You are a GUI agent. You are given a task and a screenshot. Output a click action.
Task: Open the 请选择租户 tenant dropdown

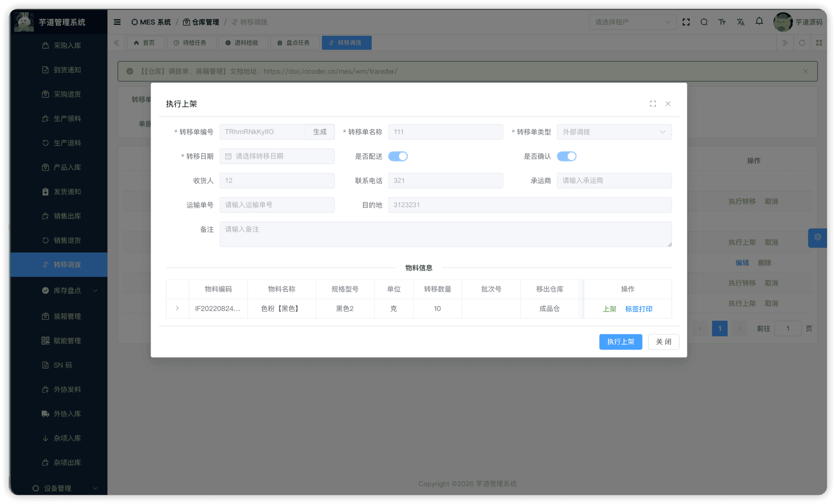(x=632, y=22)
